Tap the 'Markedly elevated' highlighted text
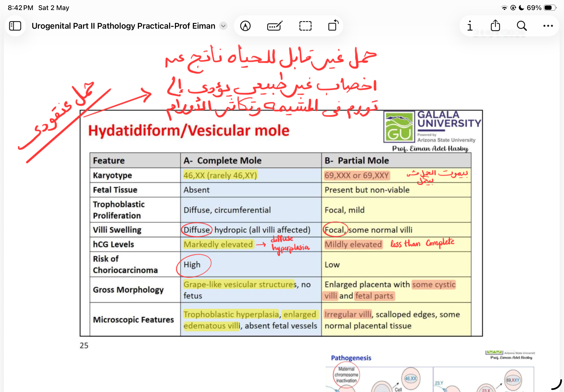This screenshot has width=564, height=392. [x=218, y=244]
